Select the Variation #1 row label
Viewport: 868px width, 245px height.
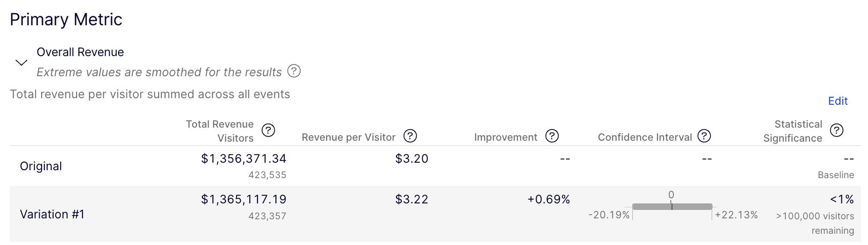52,214
